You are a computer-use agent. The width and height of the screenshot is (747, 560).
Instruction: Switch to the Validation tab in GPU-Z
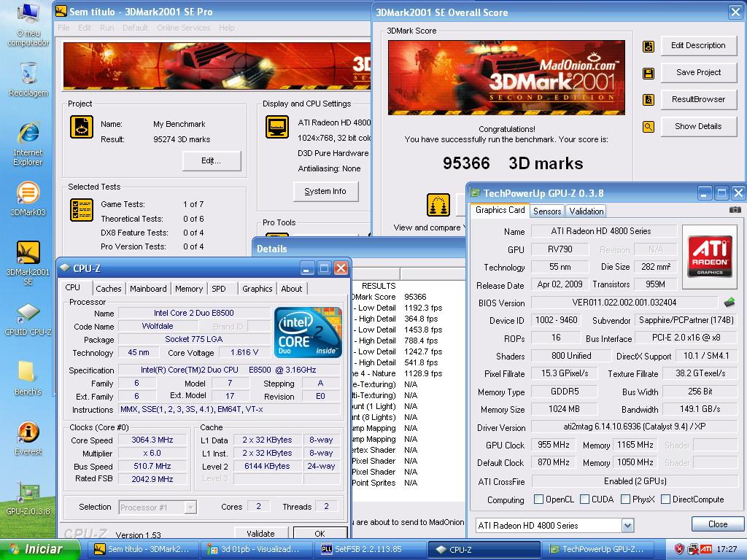[x=586, y=211]
